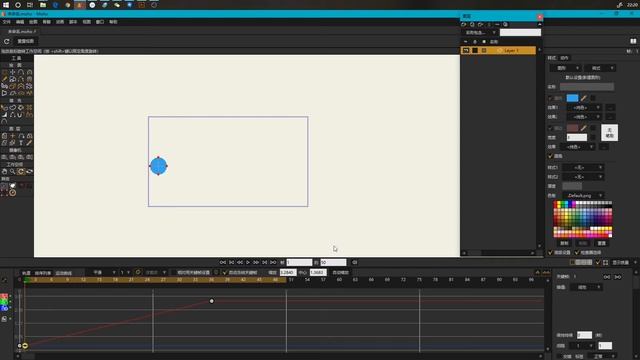Select the Rotate Workspace tool

click(21, 171)
